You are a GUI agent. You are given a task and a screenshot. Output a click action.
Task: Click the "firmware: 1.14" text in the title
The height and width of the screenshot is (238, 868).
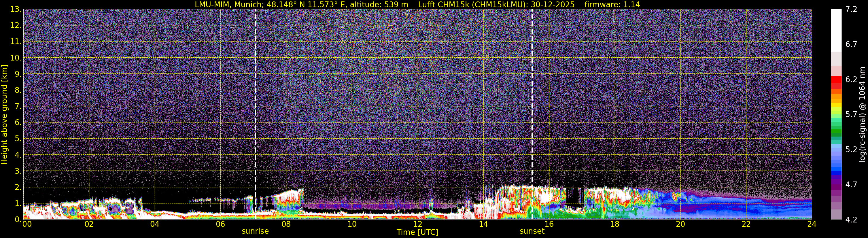[612, 4]
